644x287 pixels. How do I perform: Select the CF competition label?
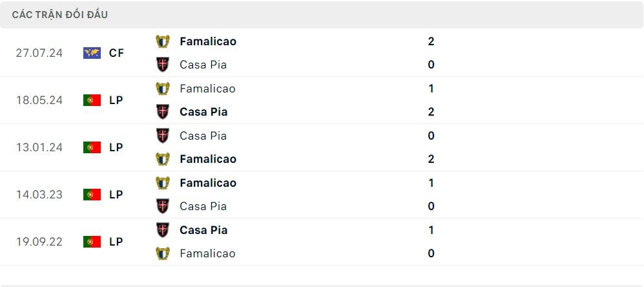pyautogui.click(x=117, y=53)
